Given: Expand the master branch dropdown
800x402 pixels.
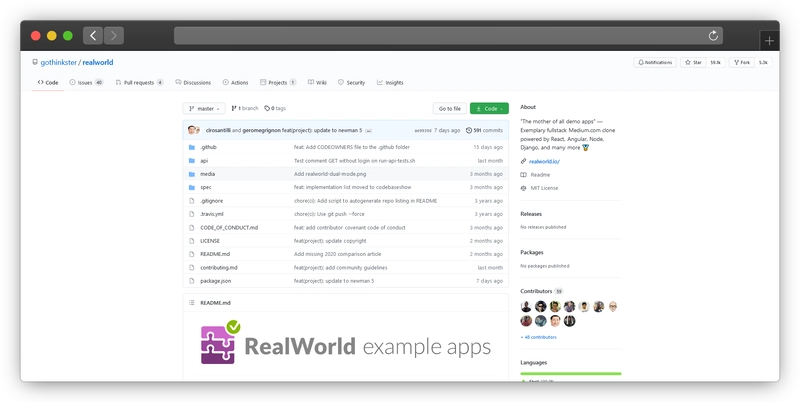Looking at the screenshot, I should coord(204,109).
